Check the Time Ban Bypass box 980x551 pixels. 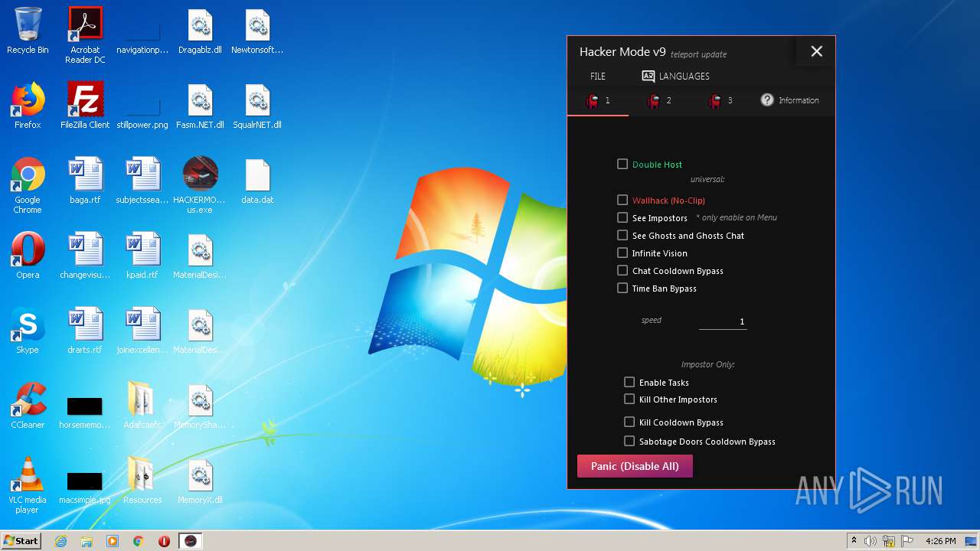tap(622, 288)
